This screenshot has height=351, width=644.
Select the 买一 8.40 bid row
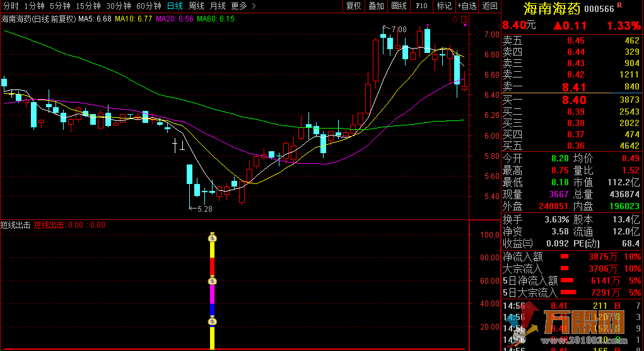tap(571, 100)
